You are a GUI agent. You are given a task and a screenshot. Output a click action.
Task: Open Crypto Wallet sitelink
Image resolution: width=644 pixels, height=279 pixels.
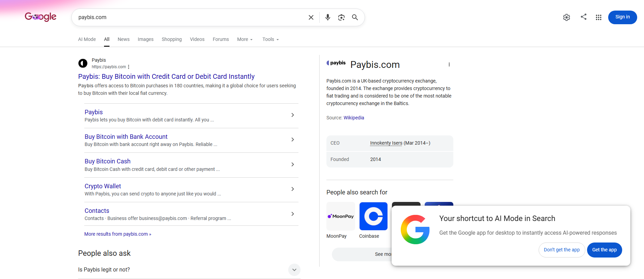coord(103,186)
